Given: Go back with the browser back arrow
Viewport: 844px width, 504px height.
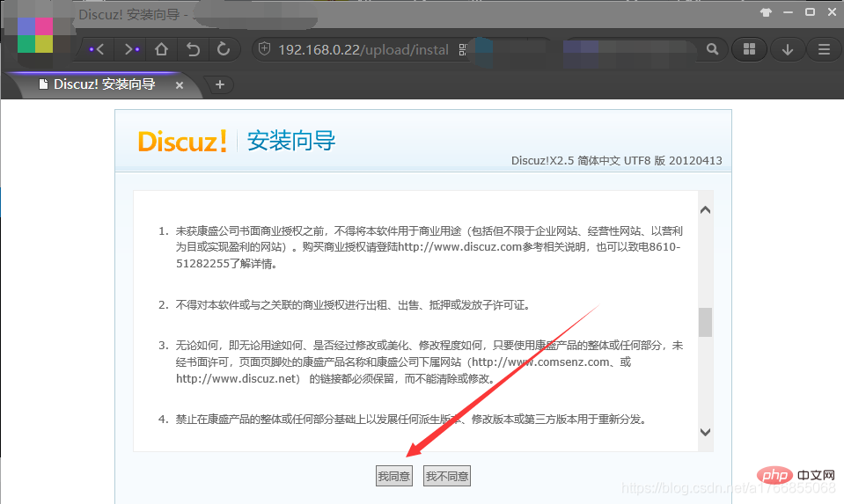Looking at the screenshot, I should coord(97,49).
